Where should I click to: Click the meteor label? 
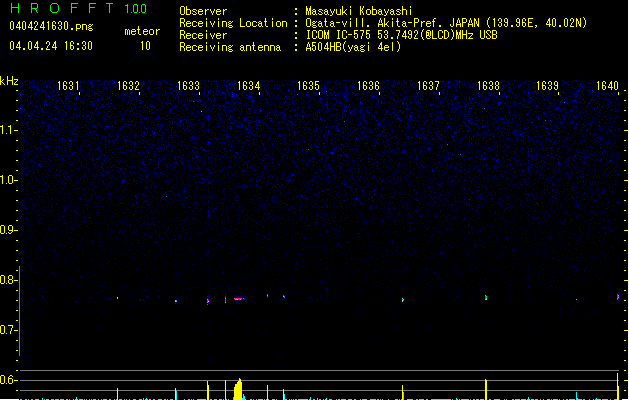pyautogui.click(x=142, y=31)
